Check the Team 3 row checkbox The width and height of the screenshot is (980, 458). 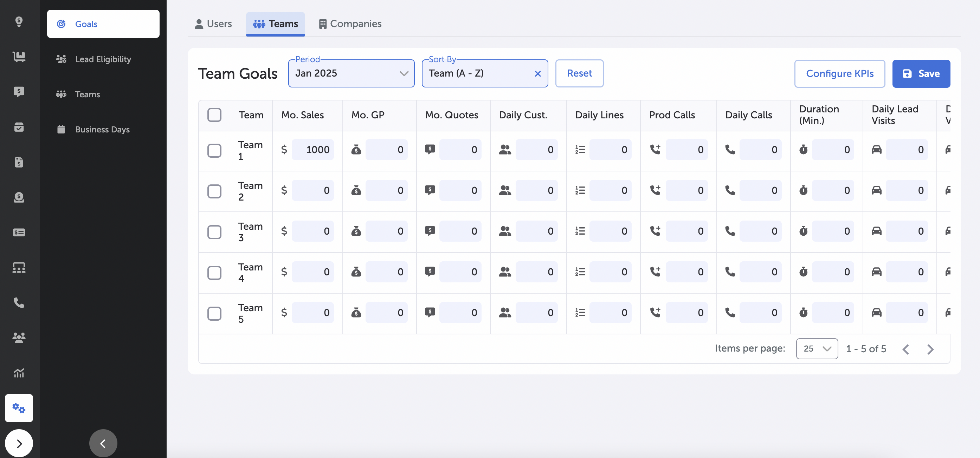click(214, 232)
